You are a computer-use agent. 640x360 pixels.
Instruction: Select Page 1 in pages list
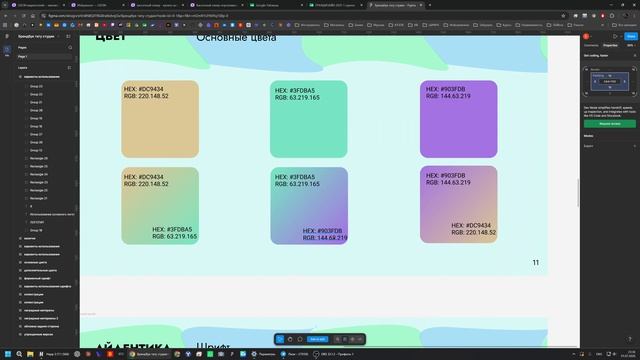coord(44,57)
